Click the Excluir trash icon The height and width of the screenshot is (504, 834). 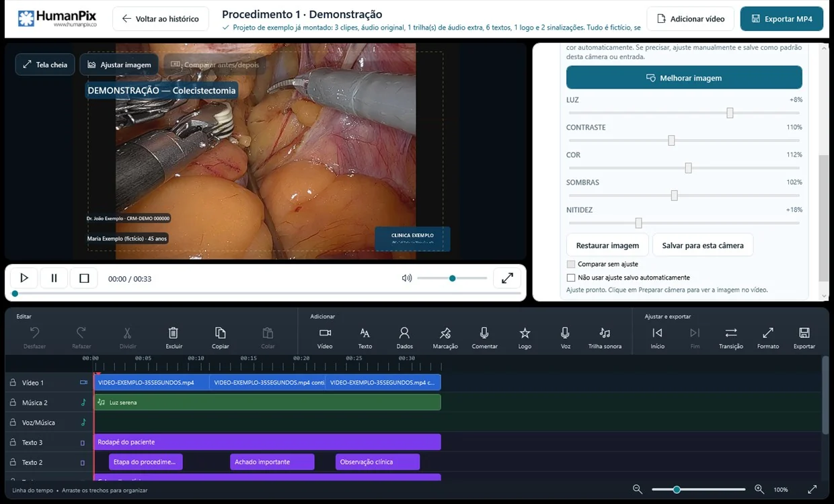click(174, 333)
